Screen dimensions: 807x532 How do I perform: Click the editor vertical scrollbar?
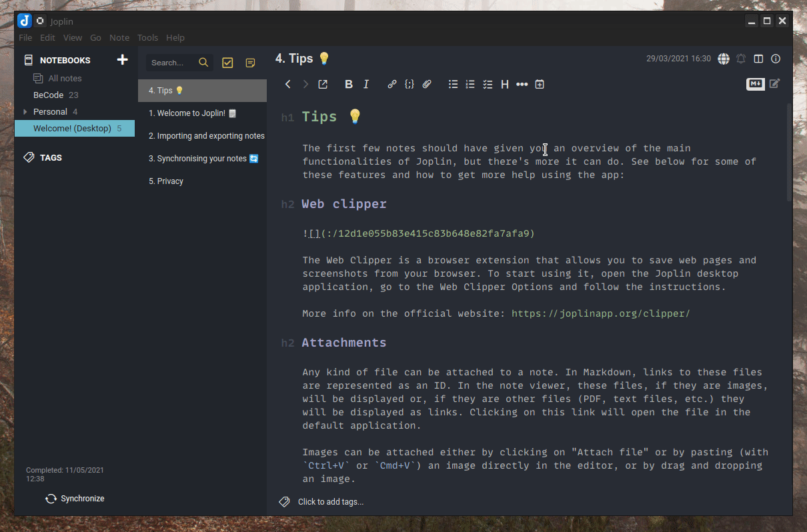(x=790, y=152)
